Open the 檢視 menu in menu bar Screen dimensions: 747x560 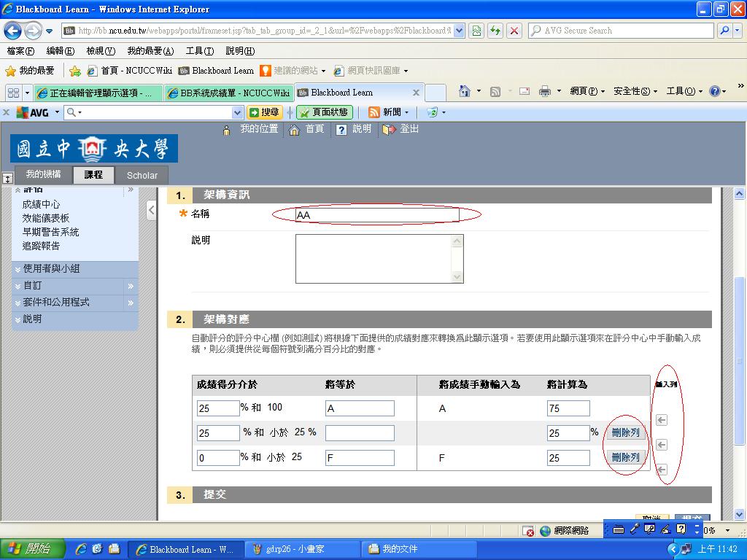click(x=100, y=51)
